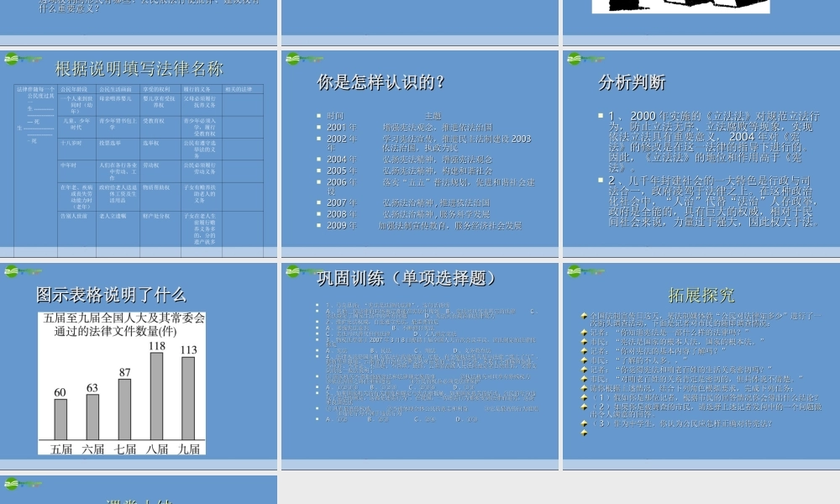Click the bullet item 2001 年
Screen dimensions: 840x504
(341, 128)
